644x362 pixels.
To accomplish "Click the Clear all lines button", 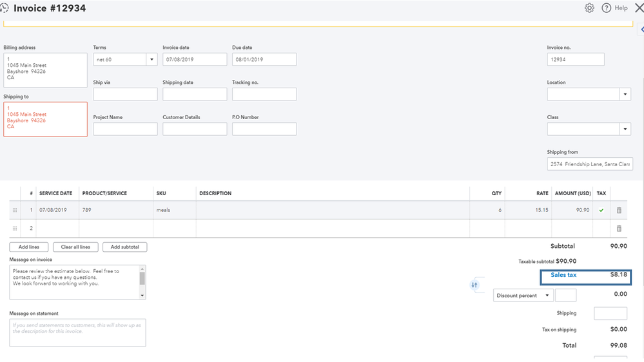I will [75, 247].
